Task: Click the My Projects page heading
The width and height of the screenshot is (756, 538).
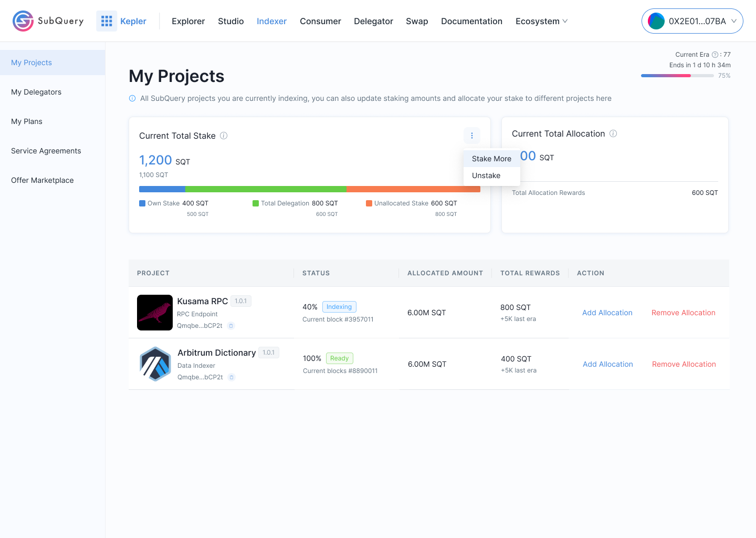Action: (x=176, y=76)
